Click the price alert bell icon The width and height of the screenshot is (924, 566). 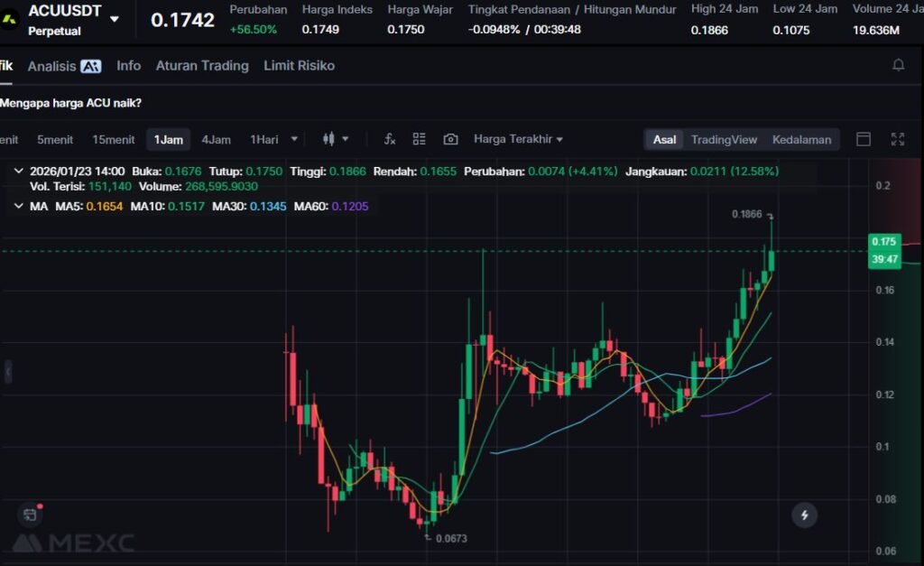[x=898, y=65]
